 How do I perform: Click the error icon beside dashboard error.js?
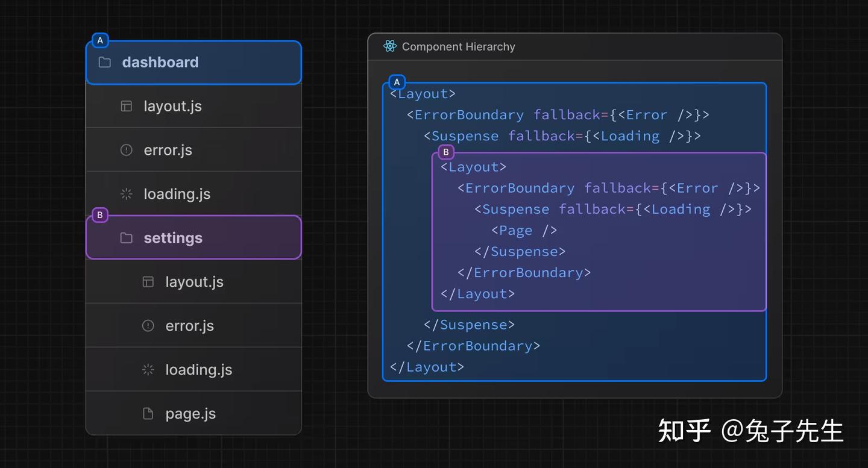(x=127, y=150)
